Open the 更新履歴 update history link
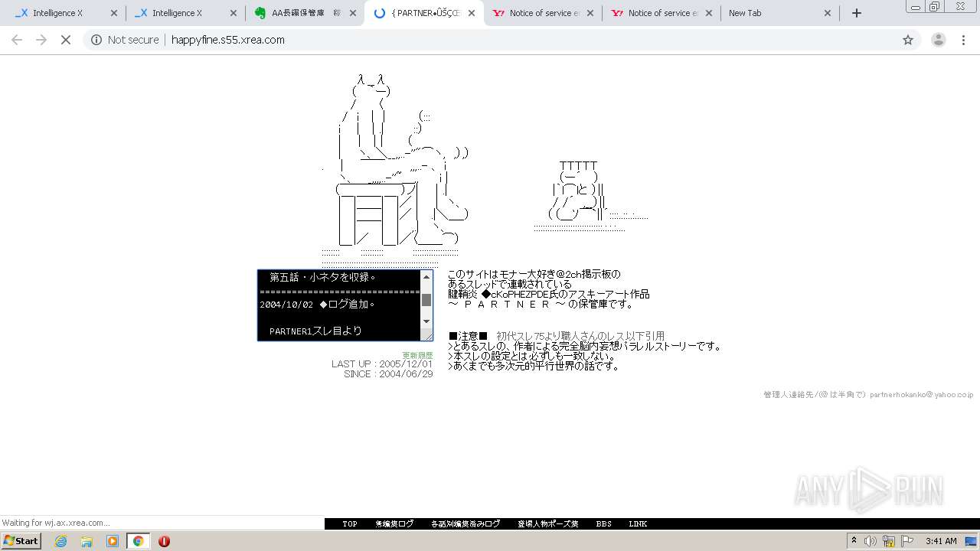The width and height of the screenshot is (980, 551). [417, 355]
